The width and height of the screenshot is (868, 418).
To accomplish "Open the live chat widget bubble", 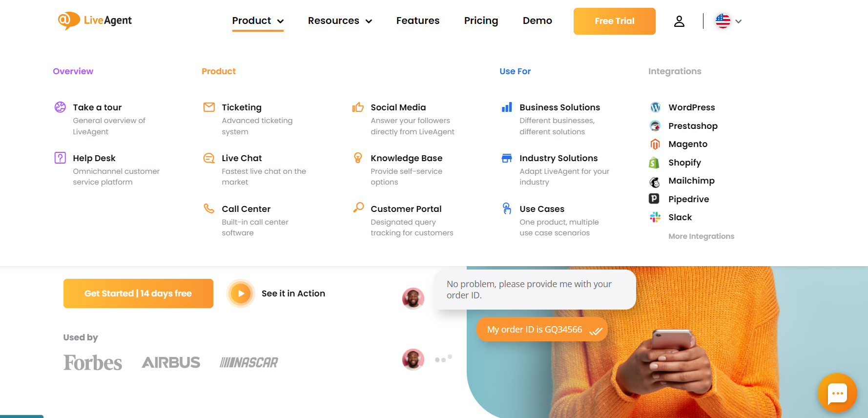I will pos(837,393).
